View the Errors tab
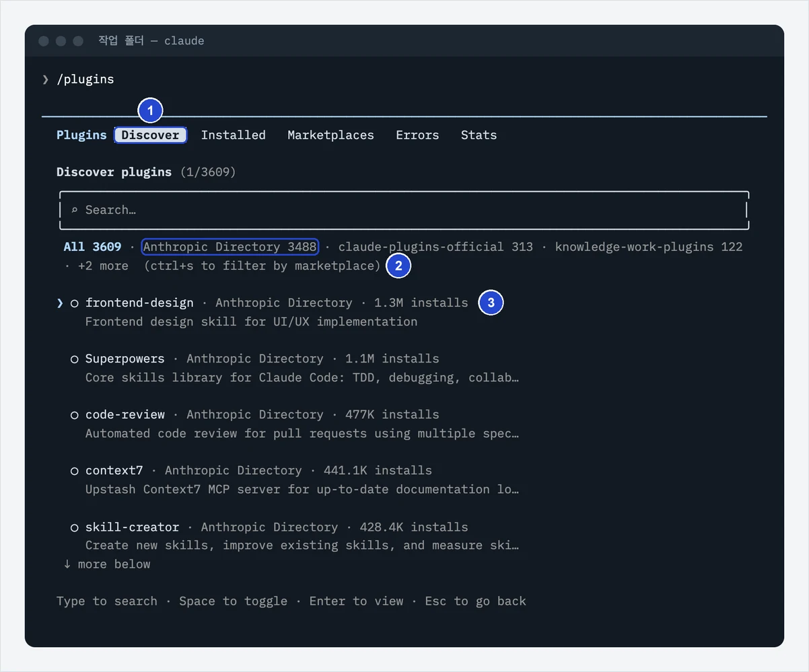 pos(417,135)
